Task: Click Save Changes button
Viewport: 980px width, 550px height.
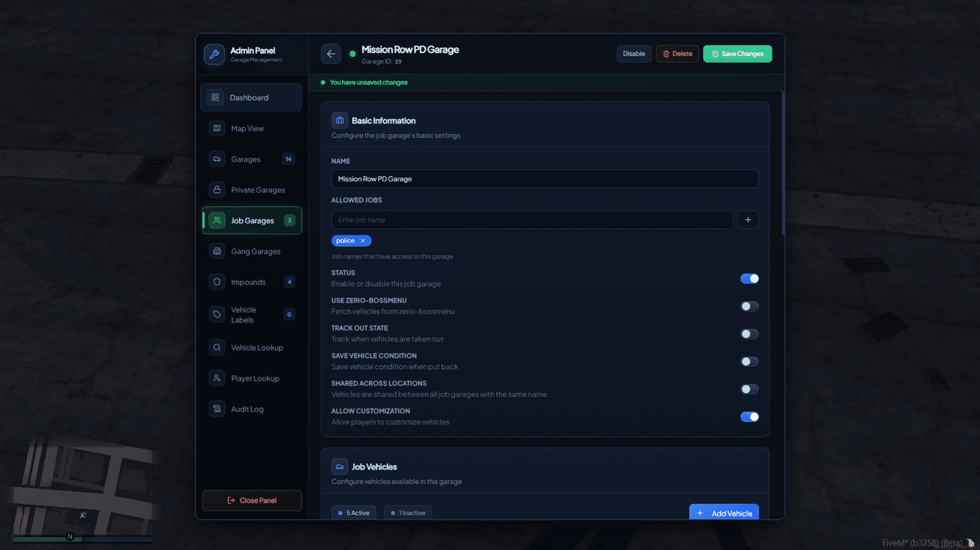Action: tap(737, 54)
